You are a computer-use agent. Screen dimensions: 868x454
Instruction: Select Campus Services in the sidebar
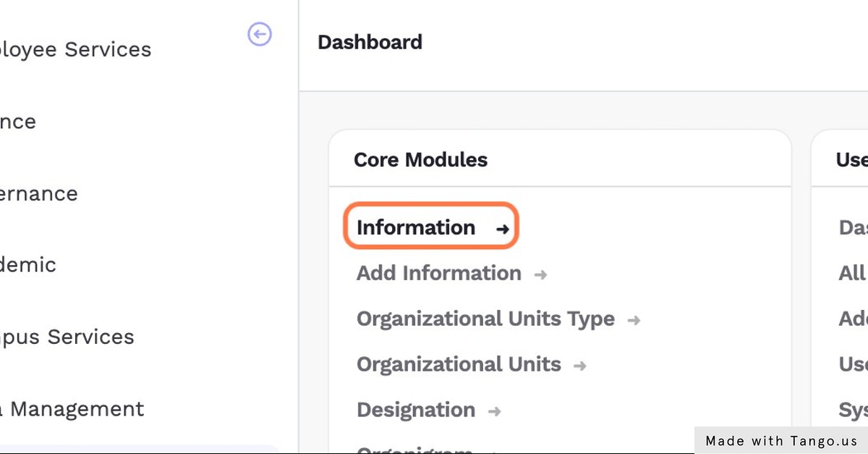(x=67, y=337)
